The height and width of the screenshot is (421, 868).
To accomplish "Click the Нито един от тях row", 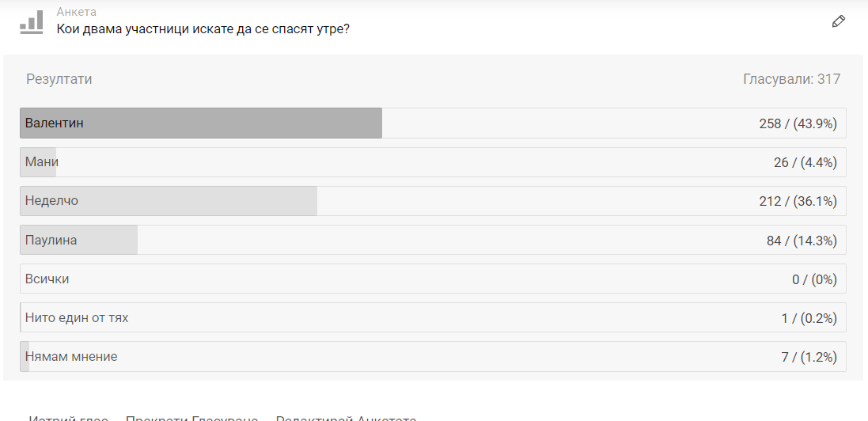I will [x=433, y=317].
